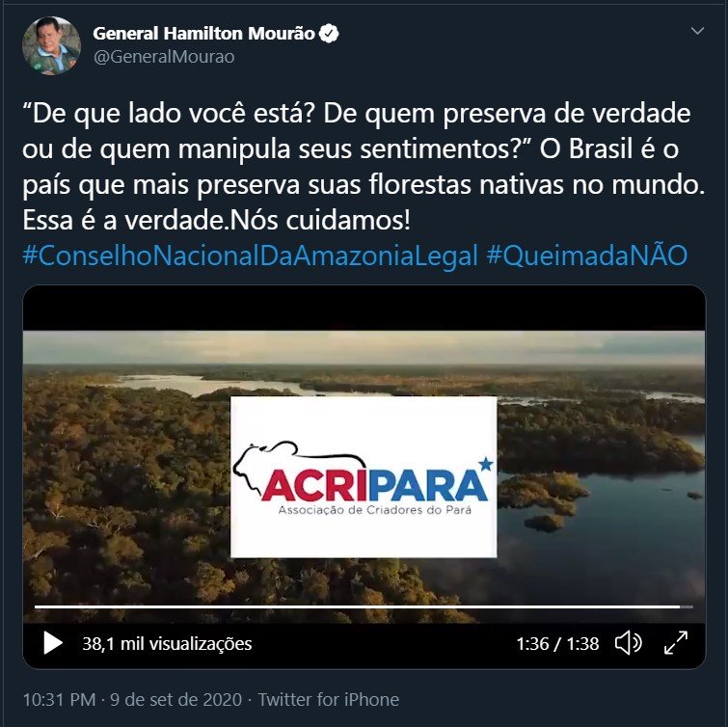Click the end of the video progress track
This screenshot has width=728, height=727.
tap(691, 606)
